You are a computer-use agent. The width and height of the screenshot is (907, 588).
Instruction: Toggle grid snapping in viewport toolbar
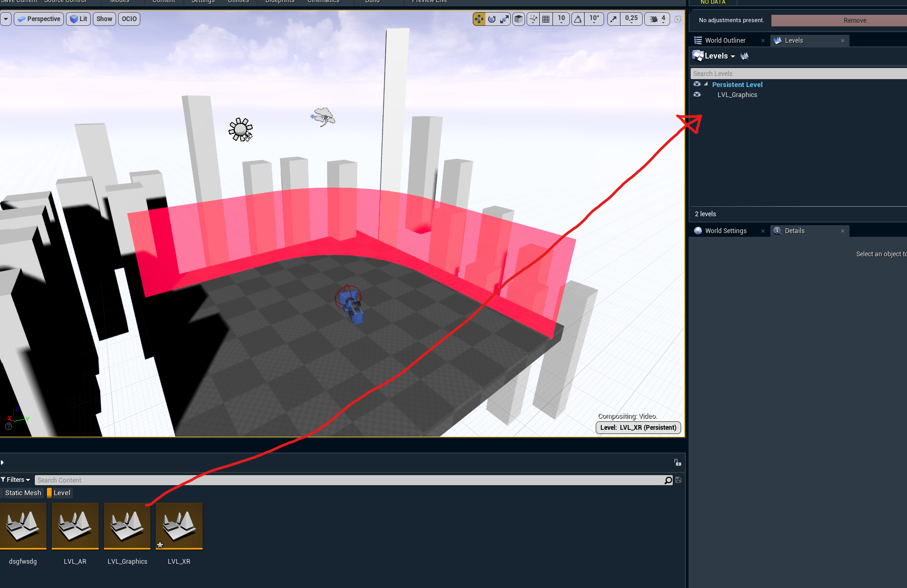tap(546, 19)
